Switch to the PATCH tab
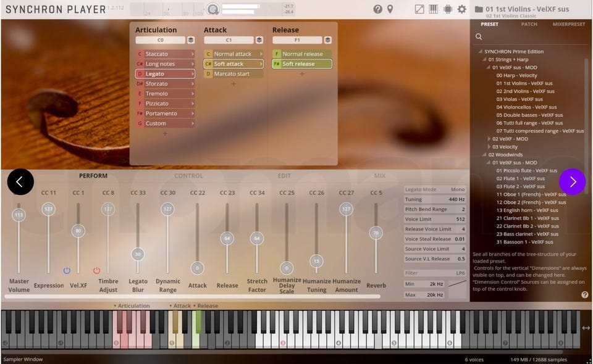The width and height of the screenshot is (593, 364). pos(529,24)
